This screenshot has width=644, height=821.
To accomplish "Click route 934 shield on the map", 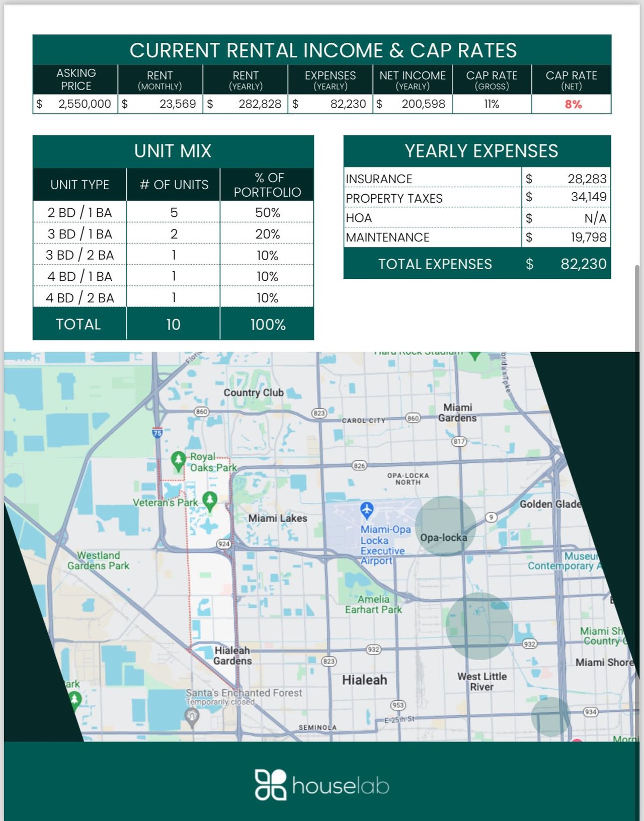I will pyautogui.click(x=591, y=712).
